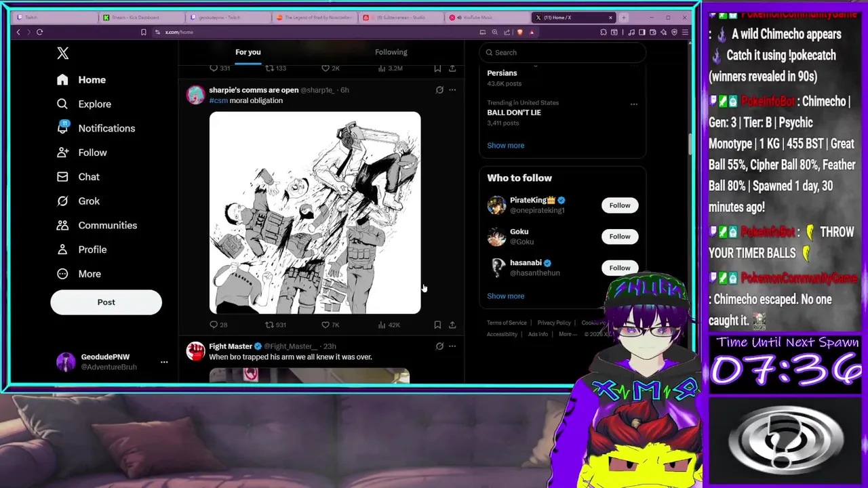Like sharpie's post with 7K likes

point(330,325)
